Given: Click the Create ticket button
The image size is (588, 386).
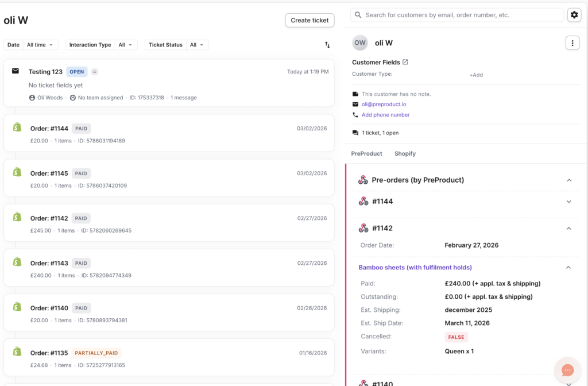Looking at the screenshot, I should [310, 20].
